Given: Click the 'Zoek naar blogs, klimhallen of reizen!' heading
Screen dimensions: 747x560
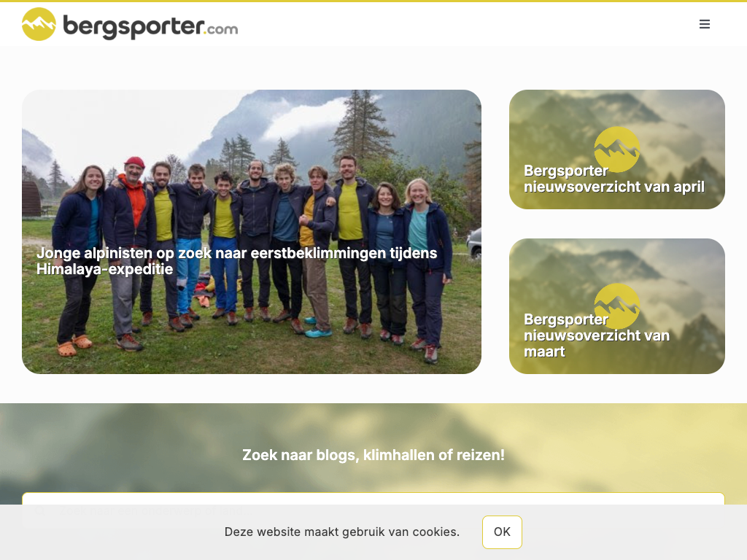Looking at the screenshot, I should tap(373, 455).
